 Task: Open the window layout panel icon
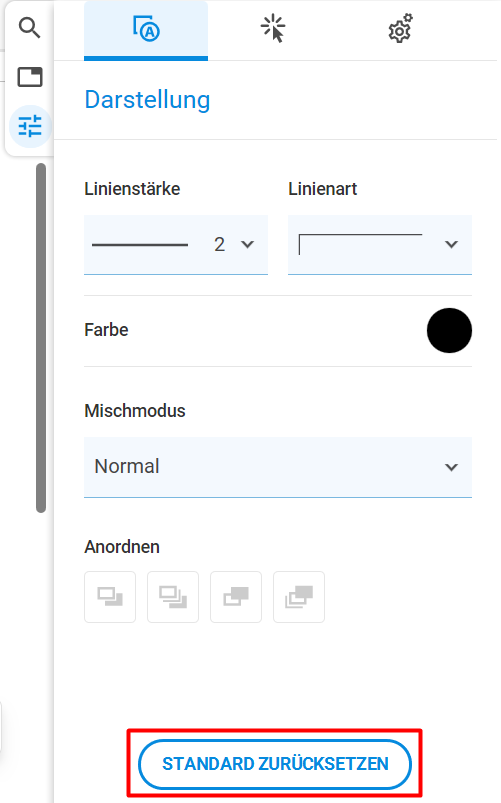point(30,77)
